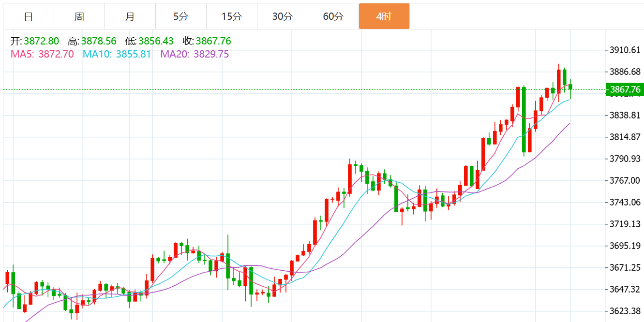Click the 3623.38 price axis label
Viewport: 644px width, 322px height.
tap(625, 311)
